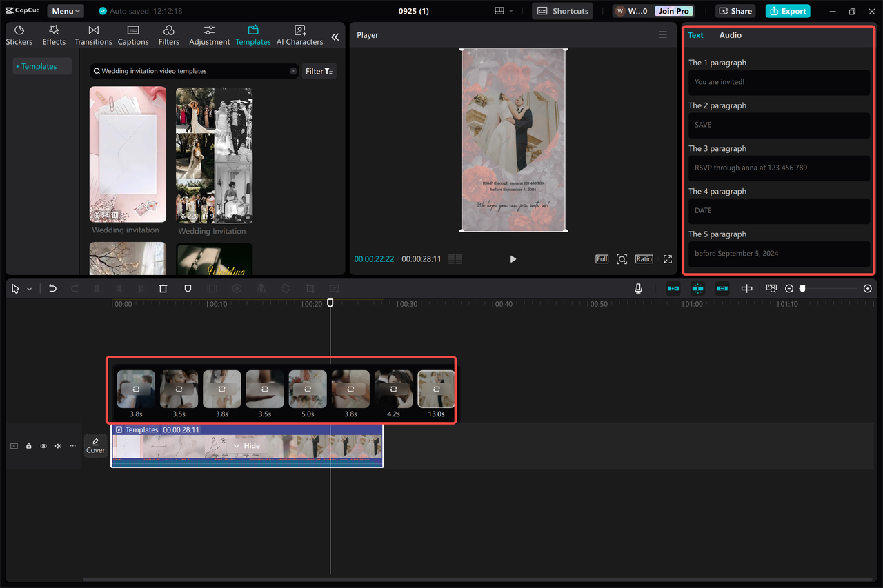Select the Transitions panel icon
Viewport: 883px width, 588px height.
click(92, 34)
